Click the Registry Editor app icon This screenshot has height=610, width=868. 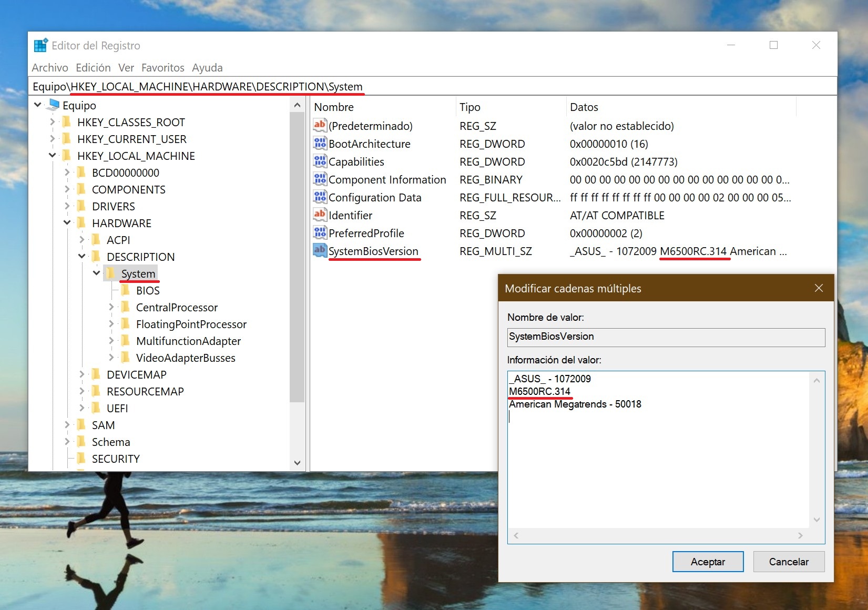(40, 46)
